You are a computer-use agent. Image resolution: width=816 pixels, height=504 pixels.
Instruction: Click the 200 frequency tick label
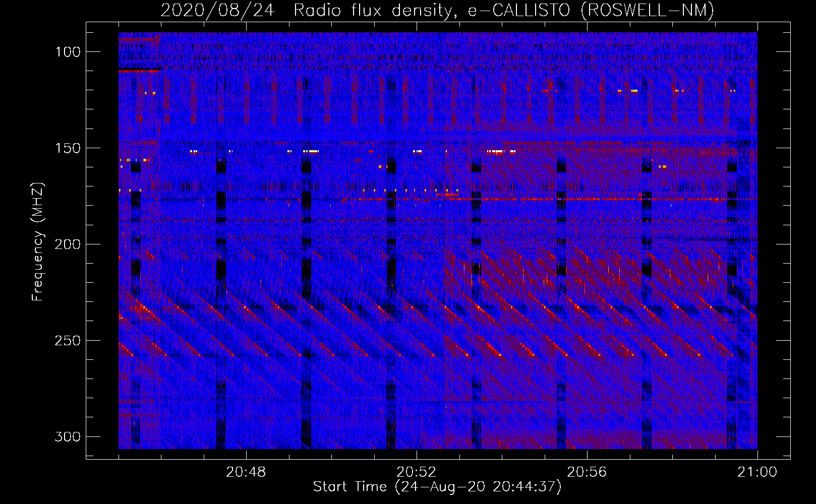68,244
